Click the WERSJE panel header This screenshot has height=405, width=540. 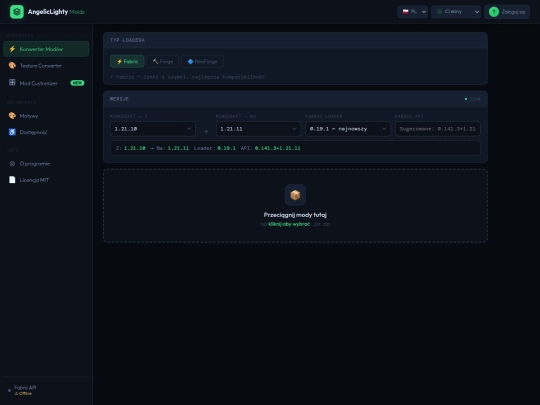click(295, 99)
